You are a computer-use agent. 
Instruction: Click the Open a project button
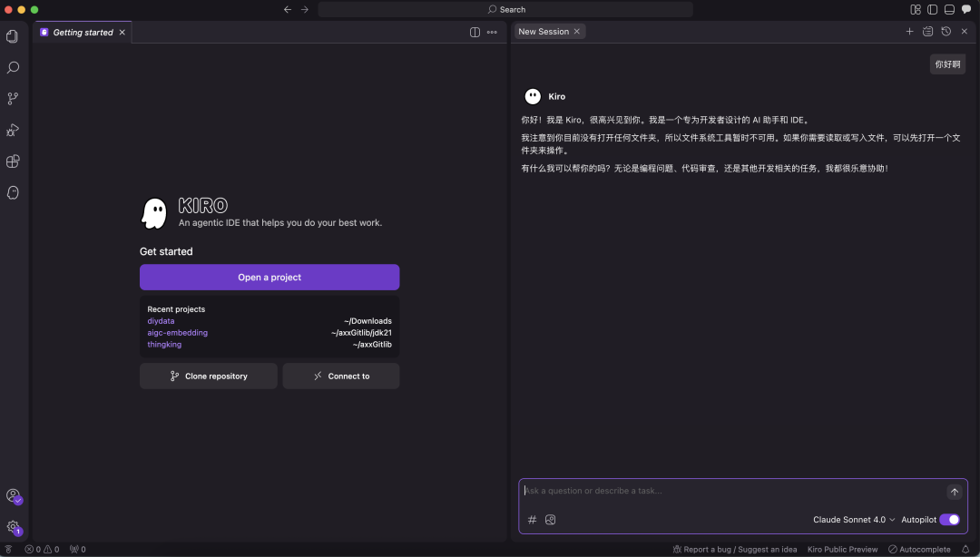[x=269, y=277]
